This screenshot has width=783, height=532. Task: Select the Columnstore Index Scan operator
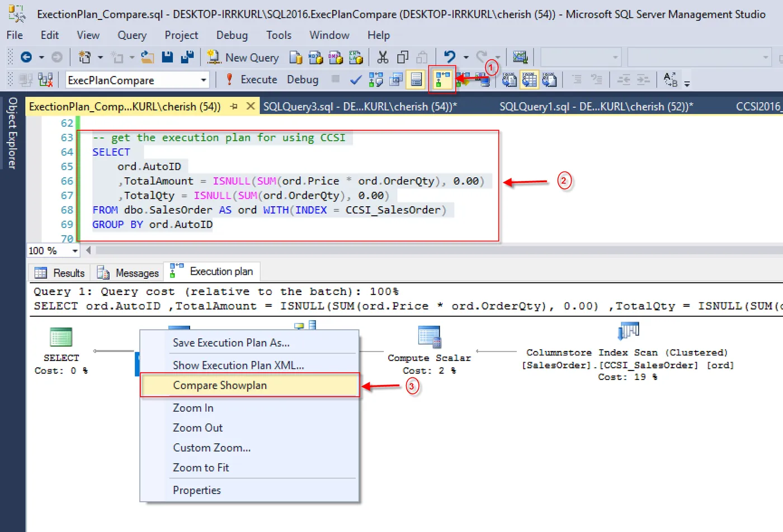point(628,351)
